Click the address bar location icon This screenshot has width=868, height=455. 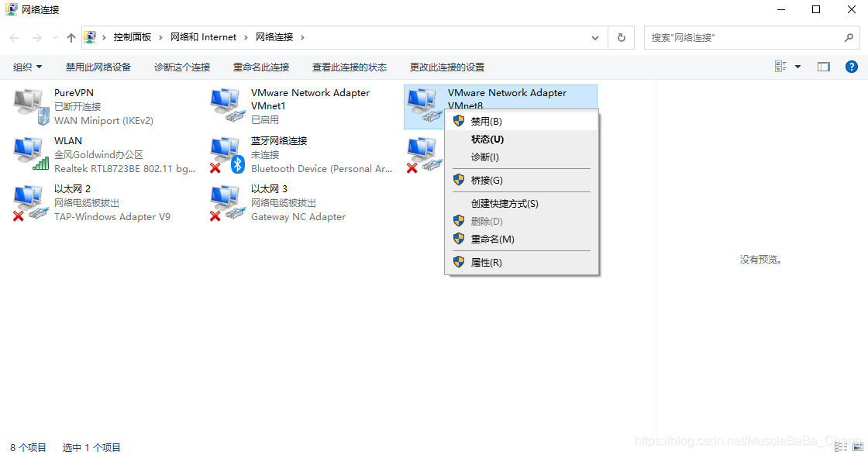pyautogui.click(x=90, y=37)
